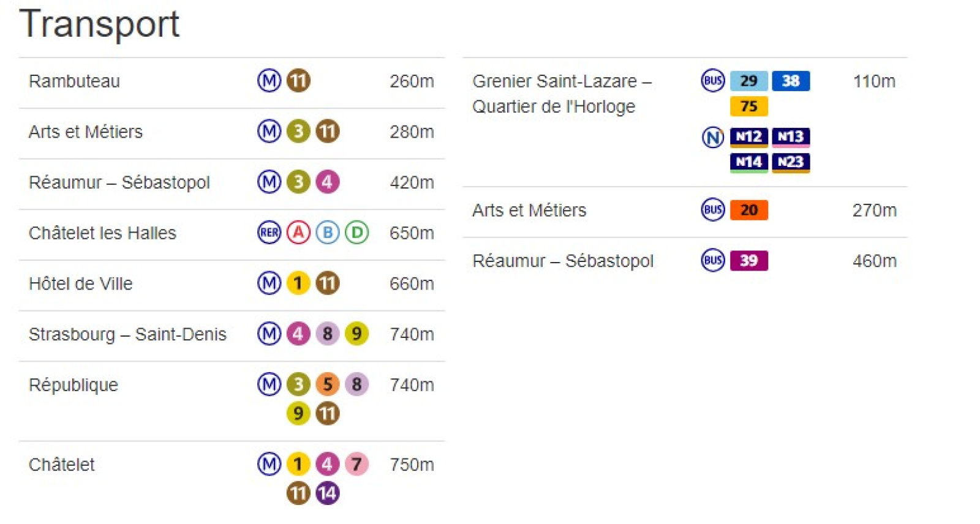
Task: Click the Strasbourg – Saint-Denis station name
Action: (127, 334)
